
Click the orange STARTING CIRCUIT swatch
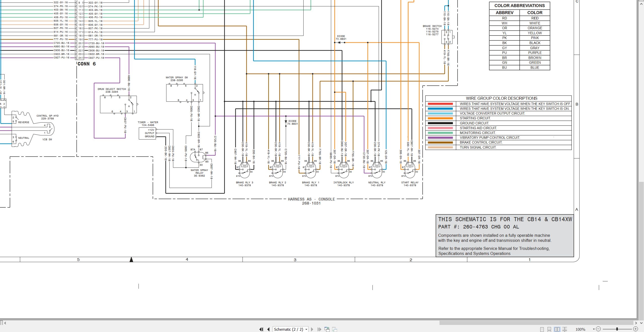440,118
